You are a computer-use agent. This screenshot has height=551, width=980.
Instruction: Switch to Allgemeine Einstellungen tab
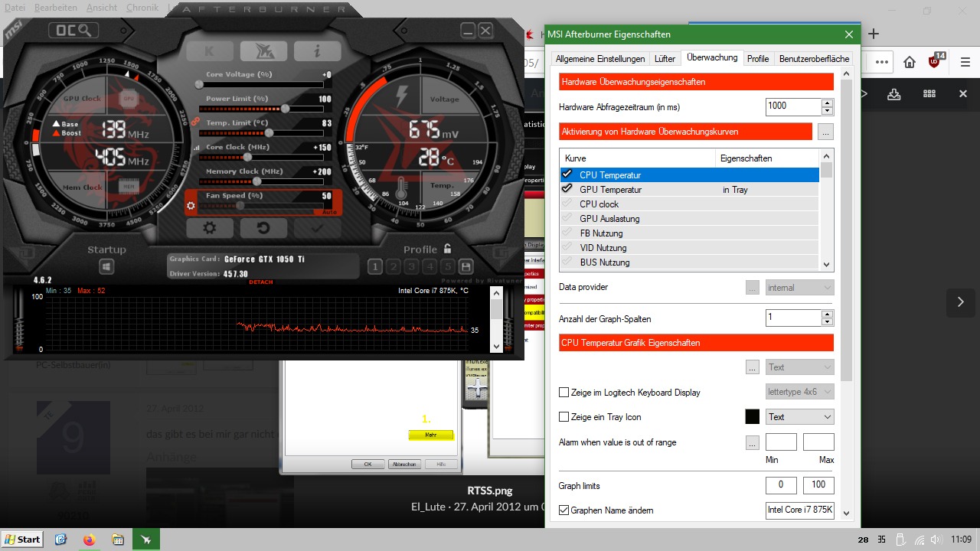(600, 59)
